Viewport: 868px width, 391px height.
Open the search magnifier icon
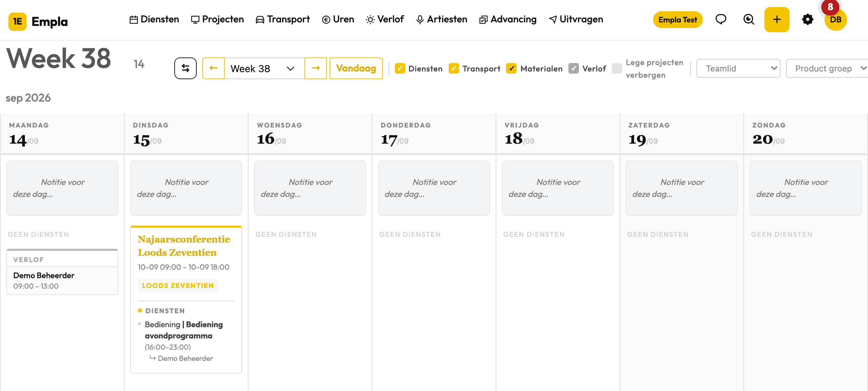point(749,19)
